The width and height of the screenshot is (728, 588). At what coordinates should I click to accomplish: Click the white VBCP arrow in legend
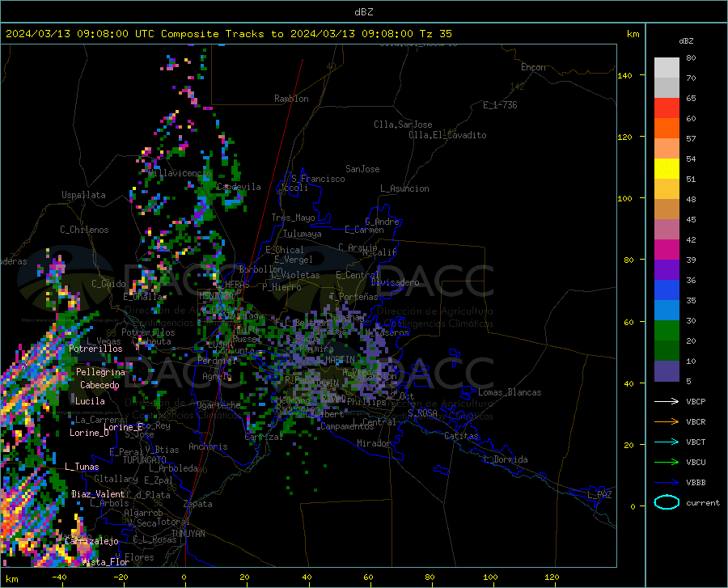(667, 401)
